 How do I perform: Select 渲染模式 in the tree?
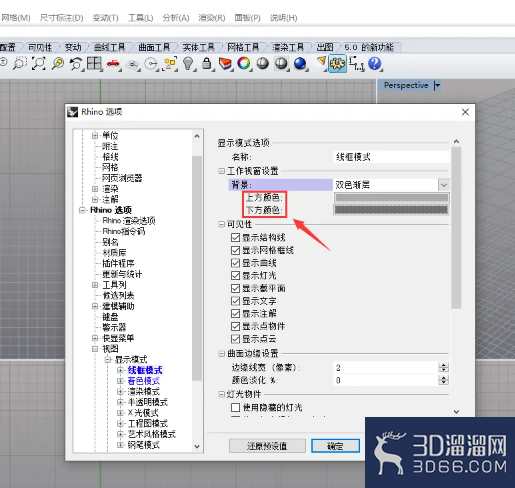[x=144, y=391]
